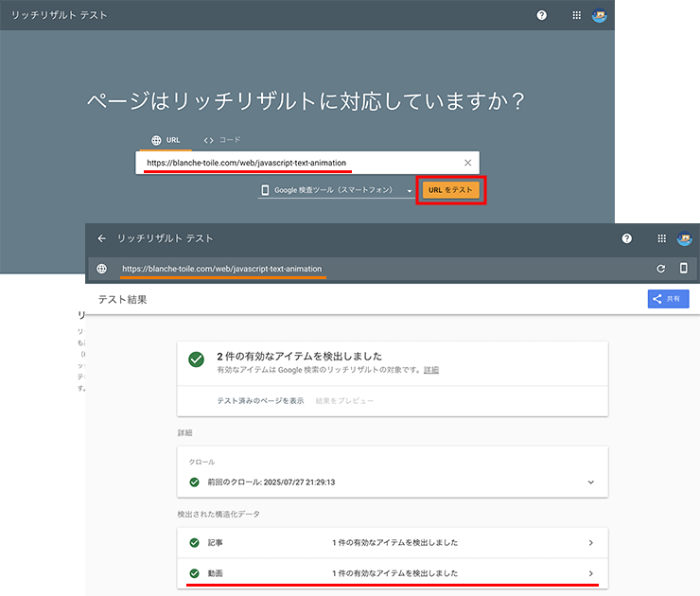Click smartphone device icon in results bar
Image resolution: width=700 pixels, height=596 pixels.
pyautogui.click(x=684, y=269)
